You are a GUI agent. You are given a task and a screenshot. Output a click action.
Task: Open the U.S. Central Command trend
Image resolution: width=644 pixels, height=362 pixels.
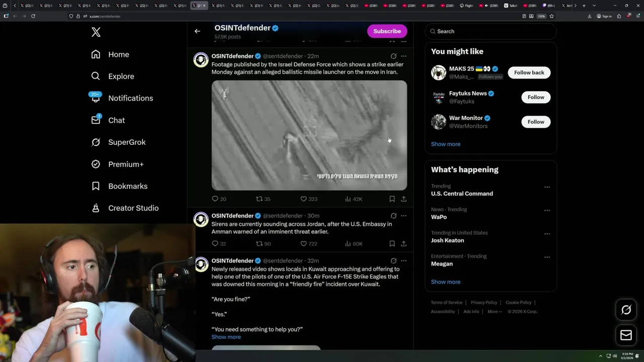pyautogui.click(x=462, y=194)
